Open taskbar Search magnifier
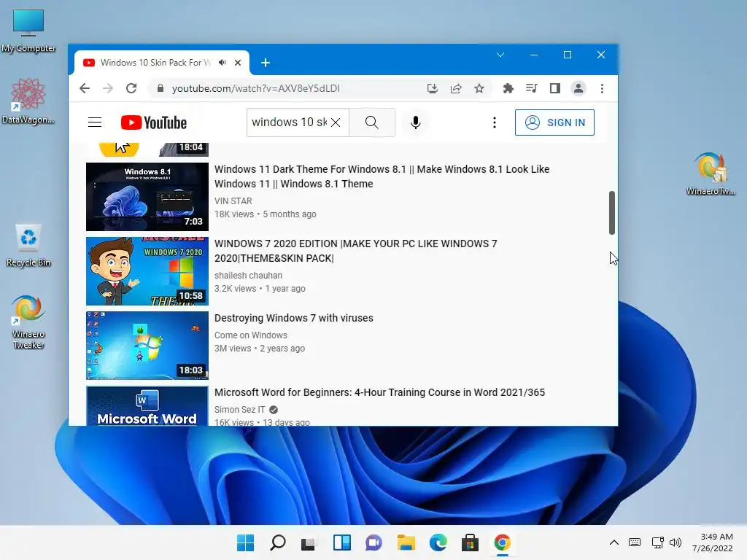747x560 pixels. (x=278, y=542)
